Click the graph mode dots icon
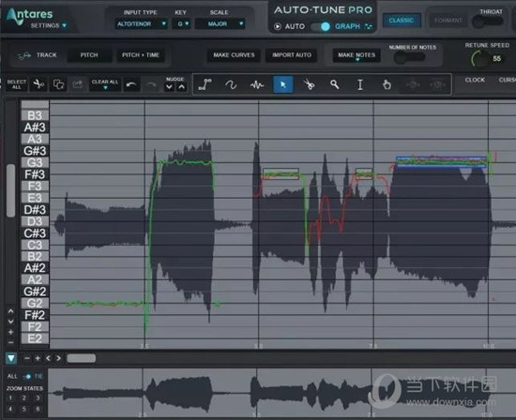The width and height of the screenshot is (516, 420). pyautogui.click(x=369, y=26)
